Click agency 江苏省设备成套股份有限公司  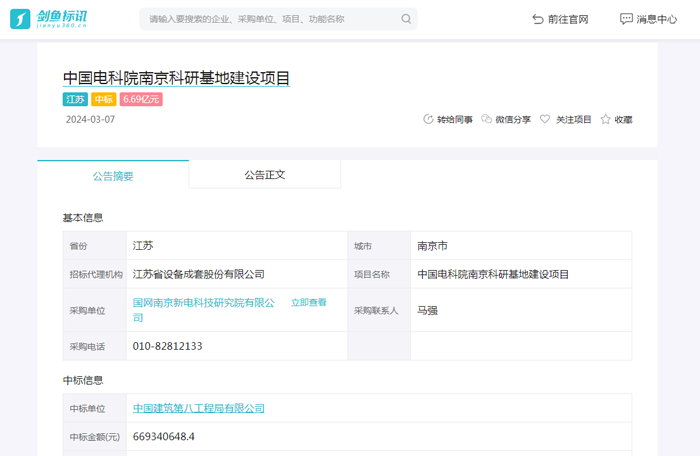coord(199,274)
